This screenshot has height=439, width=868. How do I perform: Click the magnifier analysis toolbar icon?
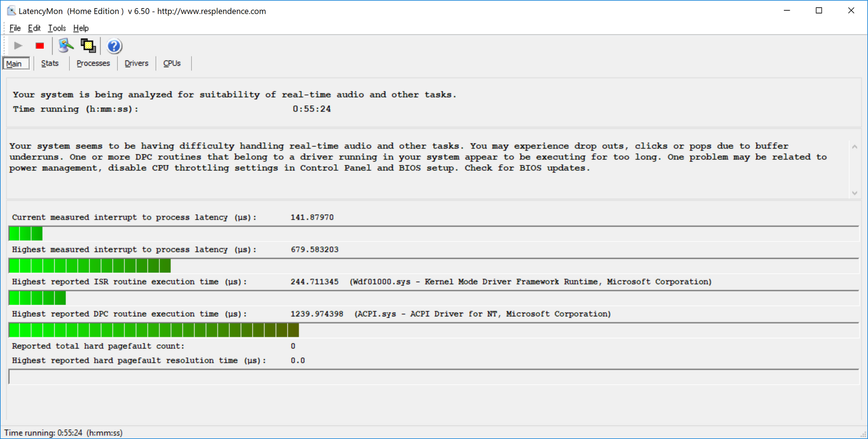[66, 46]
